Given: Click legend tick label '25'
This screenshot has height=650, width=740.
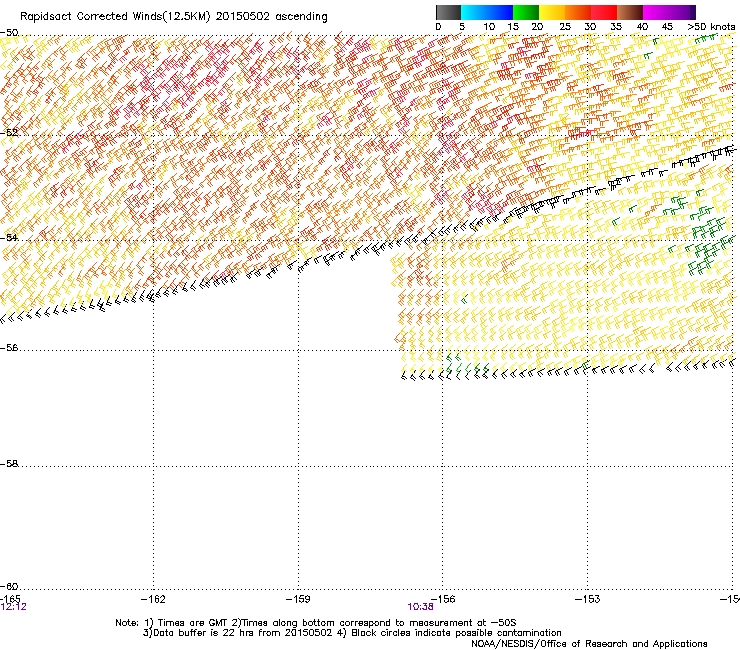Looking at the screenshot, I should coord(565,27).
